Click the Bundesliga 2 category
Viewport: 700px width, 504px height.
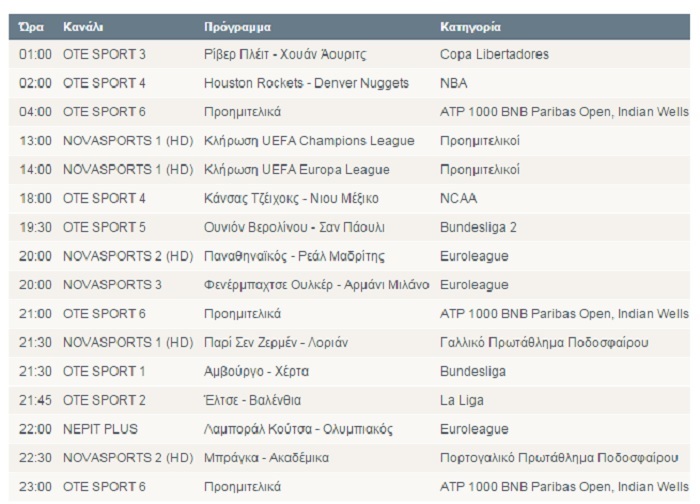coord(481,227)
